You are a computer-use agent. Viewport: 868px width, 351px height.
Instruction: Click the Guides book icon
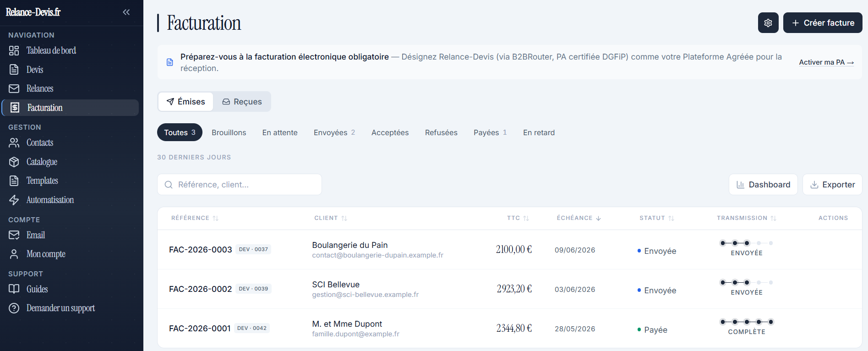click(x=14, y=289)
